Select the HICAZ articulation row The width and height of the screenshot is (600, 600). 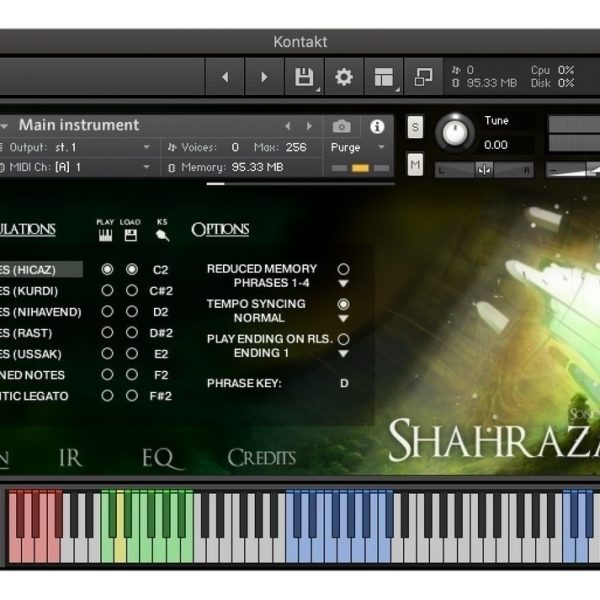tap(41, 270)
